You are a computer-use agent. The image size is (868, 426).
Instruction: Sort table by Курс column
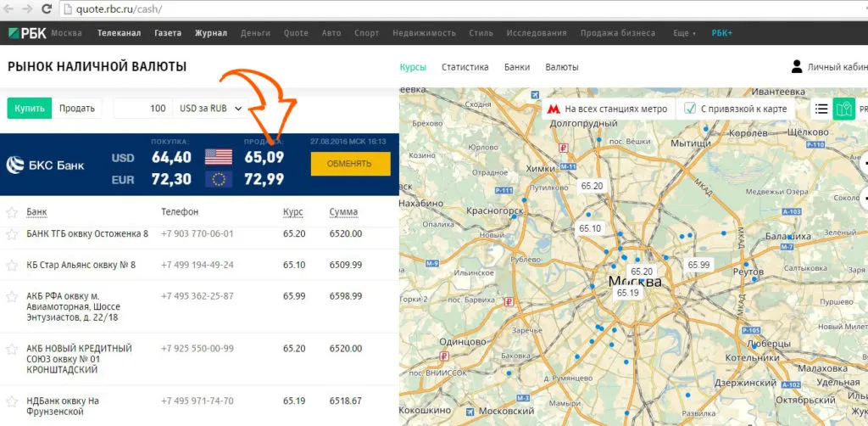(292, 212)
